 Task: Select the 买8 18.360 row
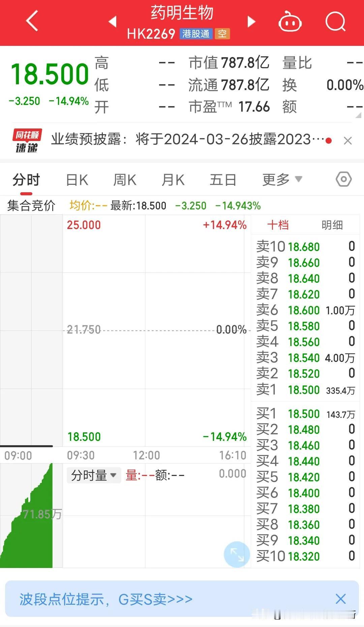pos(305,524)
